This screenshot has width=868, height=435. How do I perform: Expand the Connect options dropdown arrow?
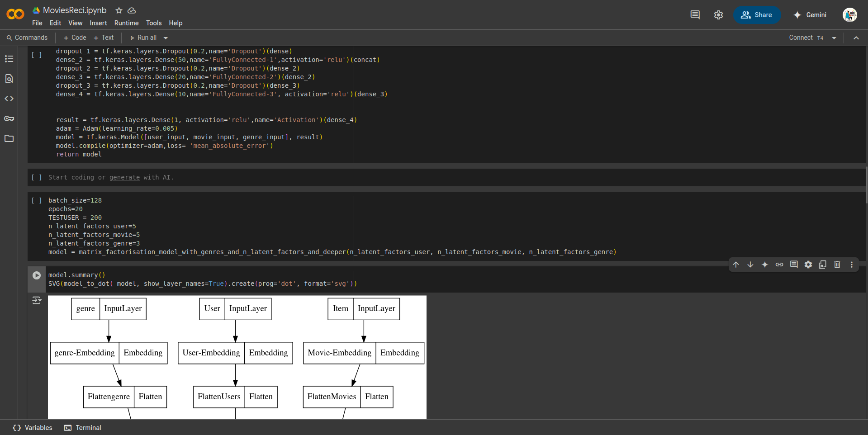click(834, 38)
